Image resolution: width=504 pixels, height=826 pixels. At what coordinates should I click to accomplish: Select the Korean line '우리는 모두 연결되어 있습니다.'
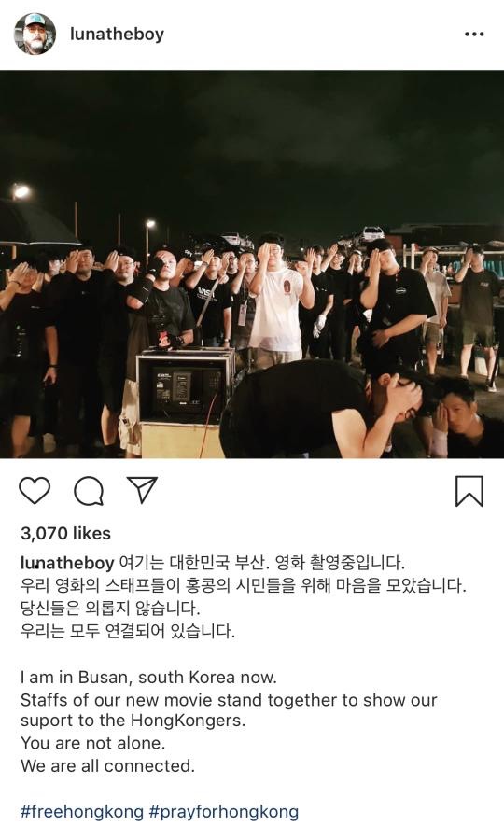tap(128, 631)
